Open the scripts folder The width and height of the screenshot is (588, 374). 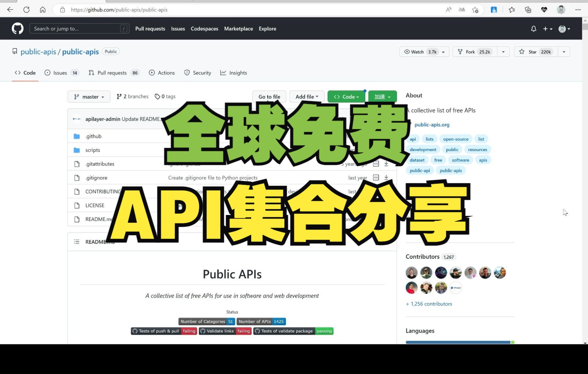[x=93, y=150]
